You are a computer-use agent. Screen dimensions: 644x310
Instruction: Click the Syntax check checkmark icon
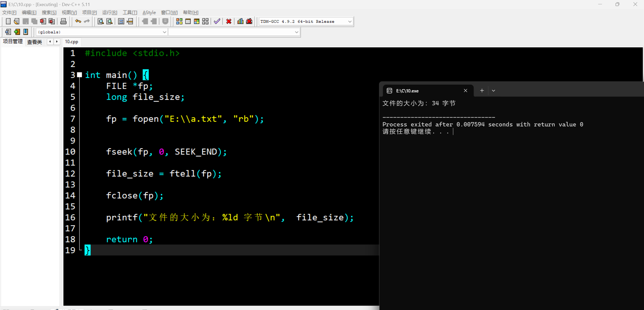tap(217, 21)
